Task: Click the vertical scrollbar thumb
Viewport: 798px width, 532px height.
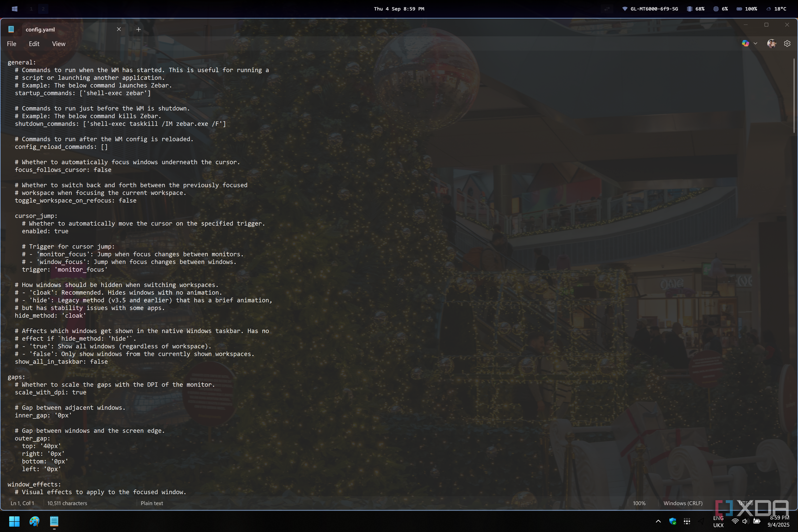Action: coord(794,96)
